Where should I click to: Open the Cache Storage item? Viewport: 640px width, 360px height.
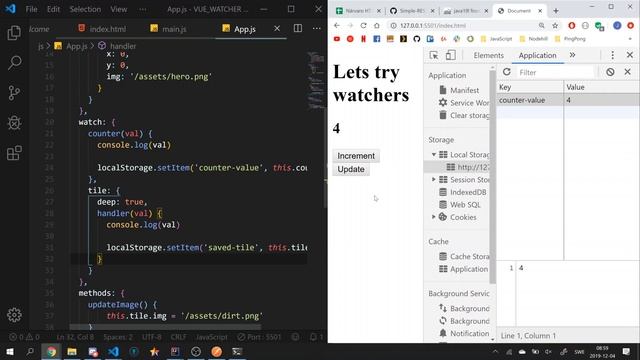click(x=464, y=257)
